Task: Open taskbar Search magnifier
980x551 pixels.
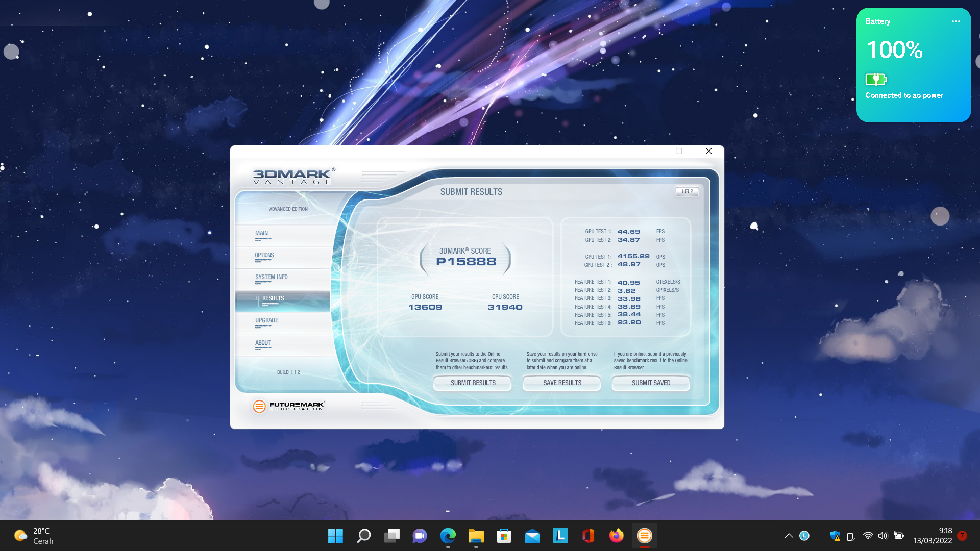Action: 363,536
